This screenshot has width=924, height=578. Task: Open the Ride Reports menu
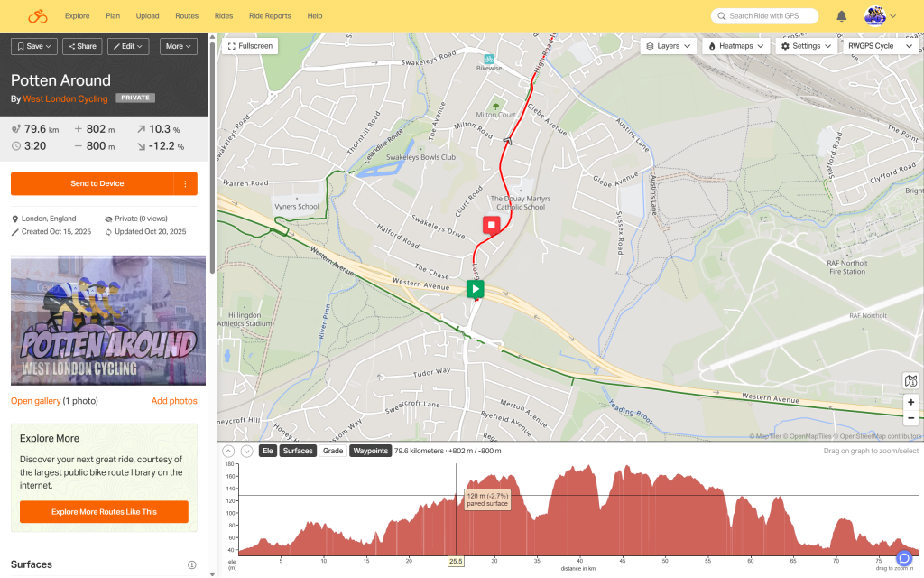pyautogui.click(x=270, y=16)
